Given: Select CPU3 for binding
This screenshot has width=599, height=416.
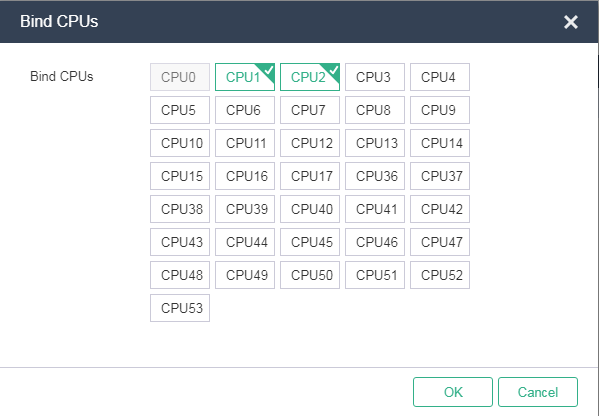Looking at the screenshot, I should tap(375, 77).
